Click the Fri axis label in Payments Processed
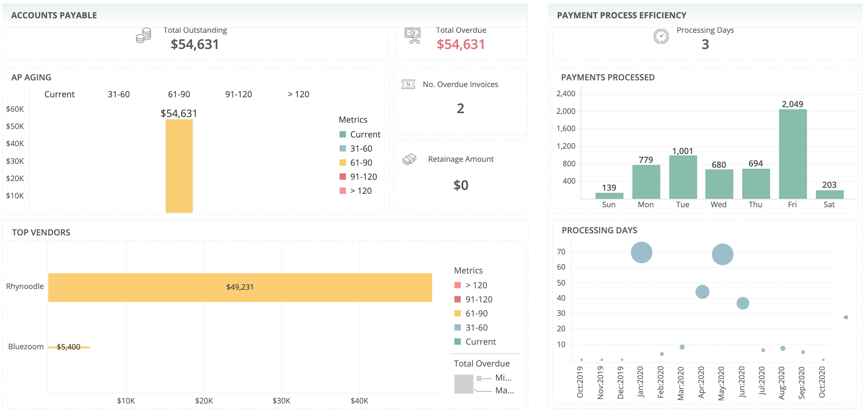This screenshot has width=868, height=418. 792,205
